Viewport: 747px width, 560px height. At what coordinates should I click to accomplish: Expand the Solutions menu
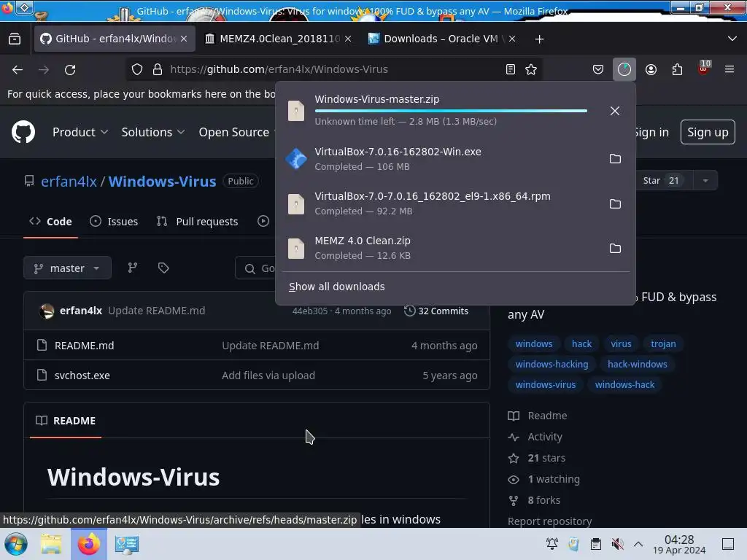[153, 132]
